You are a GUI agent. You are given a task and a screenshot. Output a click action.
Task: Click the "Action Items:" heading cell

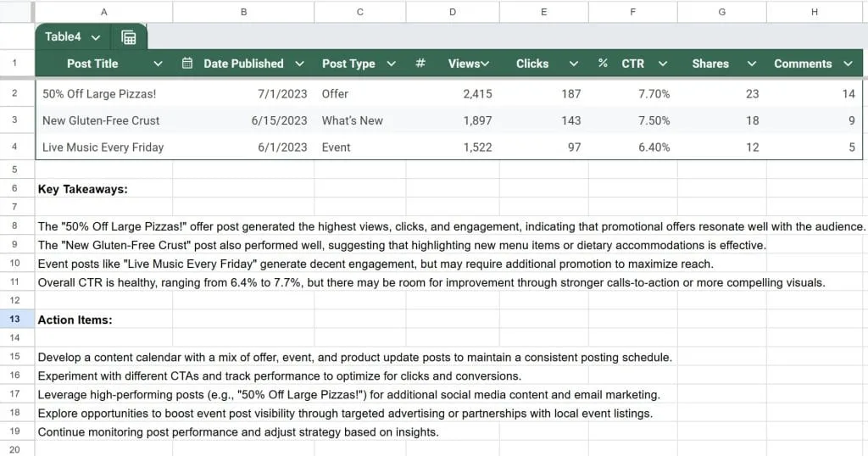[x=104, y=320]
